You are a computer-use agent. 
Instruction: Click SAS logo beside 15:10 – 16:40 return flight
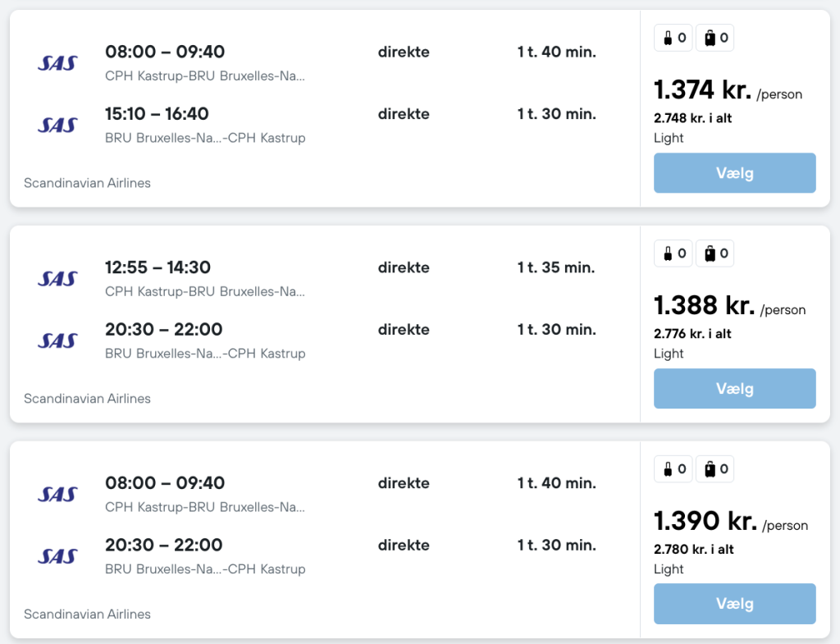(57, 126)
